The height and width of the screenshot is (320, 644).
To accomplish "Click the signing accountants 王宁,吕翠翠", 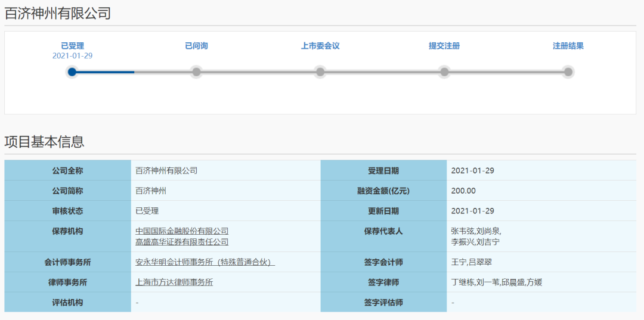I will 471,262.
